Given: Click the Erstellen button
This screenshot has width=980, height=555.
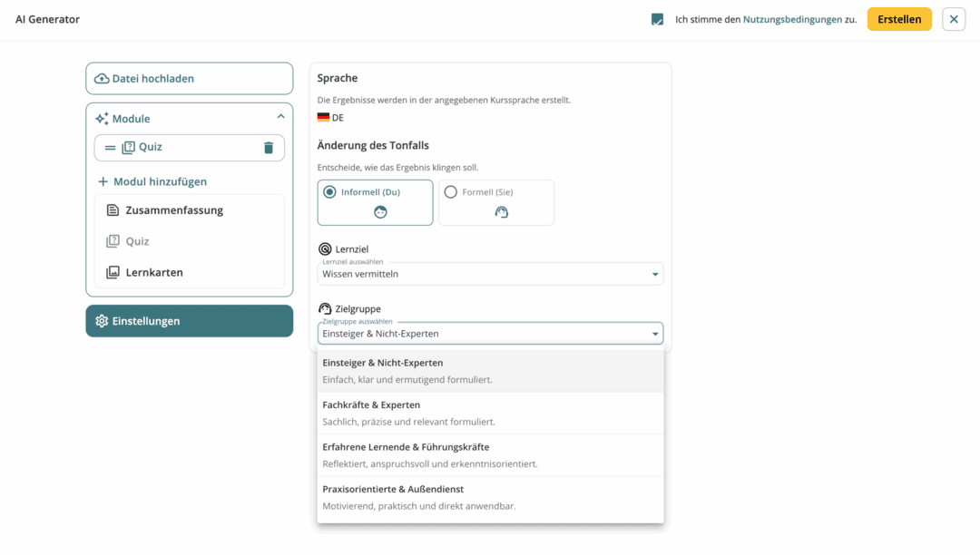Looking at the screenshot, I should coord(899,19).
